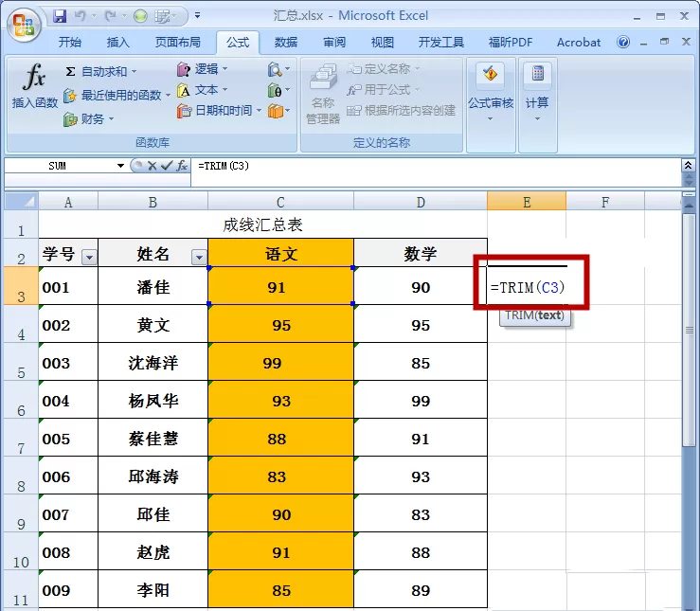This screenshot has width=700, height=611.
Task: Click cell 语文 header
Action: tap(280, 254)
